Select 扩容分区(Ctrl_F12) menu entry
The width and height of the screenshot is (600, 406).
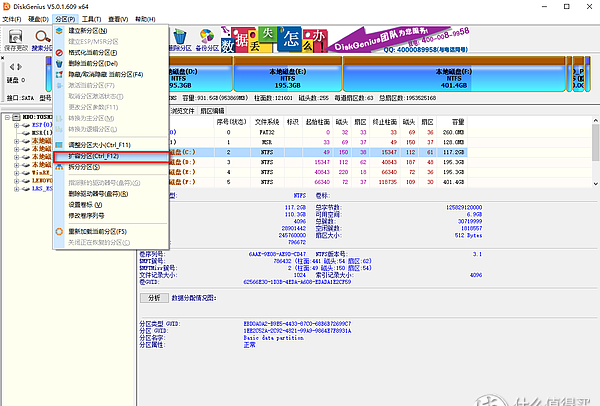click(x=111, y=156)
